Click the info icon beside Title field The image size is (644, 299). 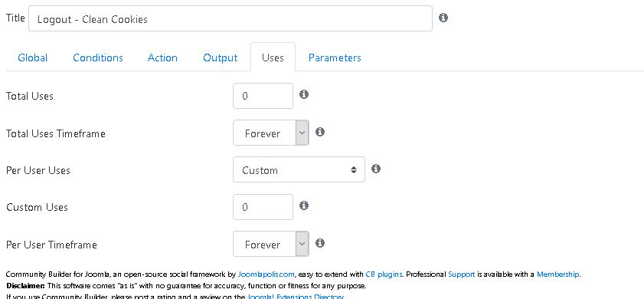[x=443, y=18]
